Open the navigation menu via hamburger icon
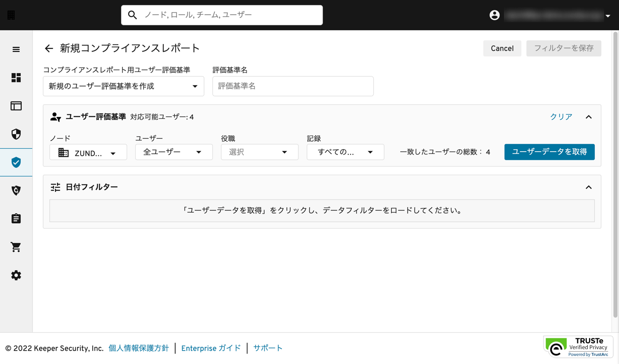 point(16,49)
